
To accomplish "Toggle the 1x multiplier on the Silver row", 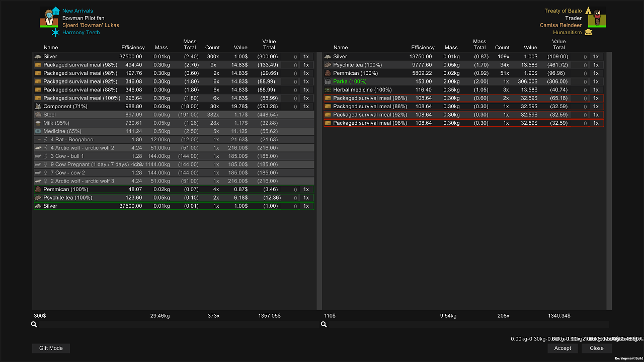I will click(x=306, y=56).
